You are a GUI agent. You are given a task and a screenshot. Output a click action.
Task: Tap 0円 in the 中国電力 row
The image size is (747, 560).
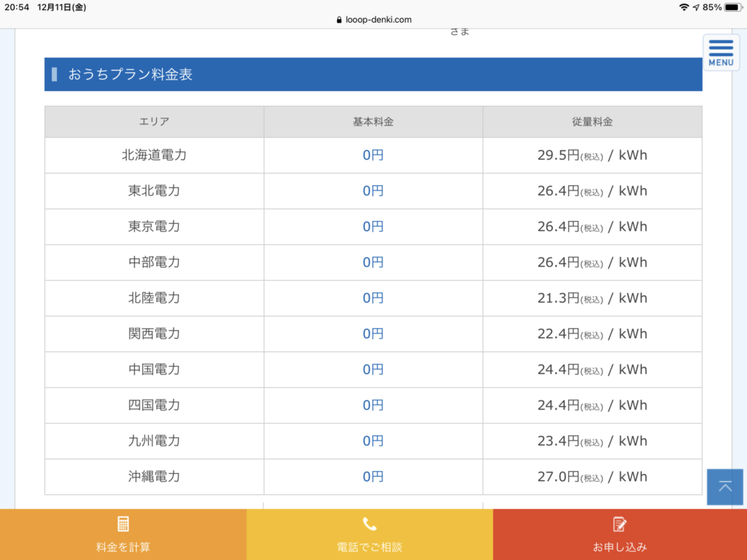click(x=373, y=370)
